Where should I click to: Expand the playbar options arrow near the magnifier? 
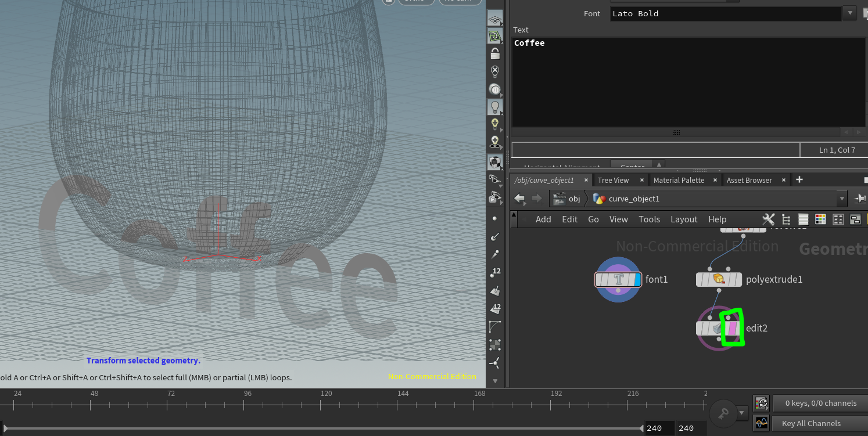point(742,413)
